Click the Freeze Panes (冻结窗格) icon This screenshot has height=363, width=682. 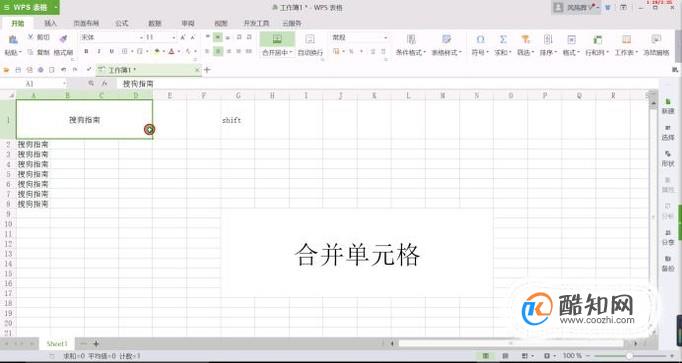click(x=656, y=39)
